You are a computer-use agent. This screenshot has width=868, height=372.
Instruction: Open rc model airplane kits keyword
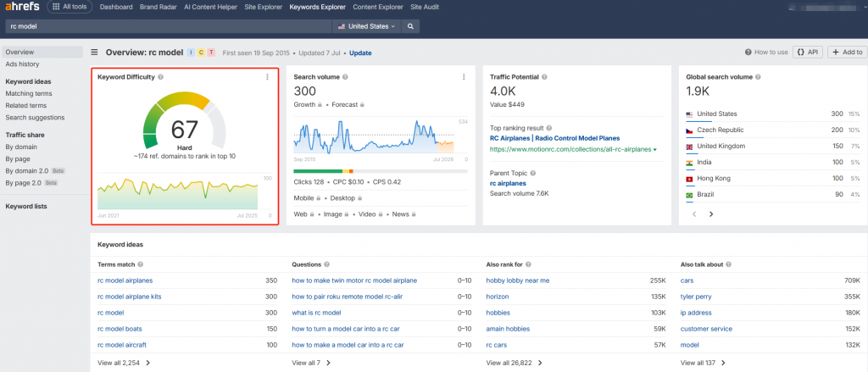point(130,297)
